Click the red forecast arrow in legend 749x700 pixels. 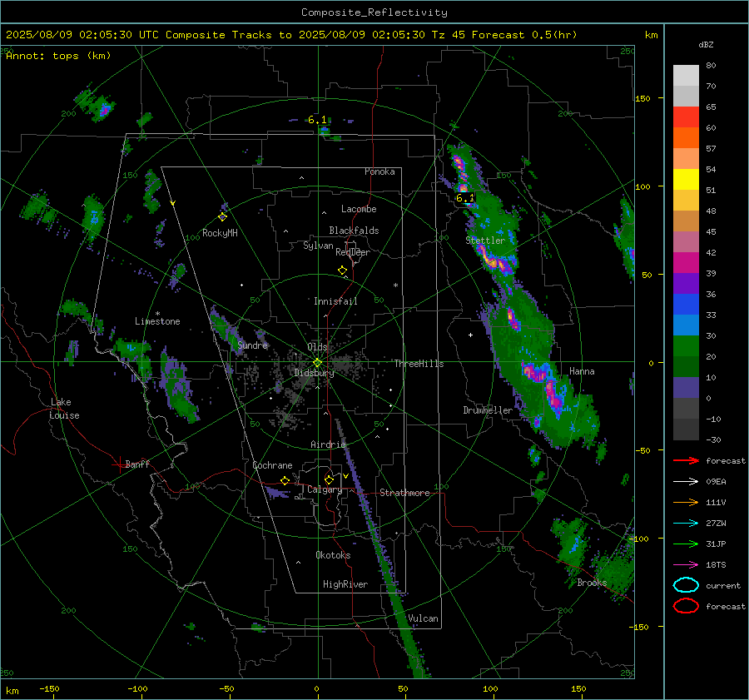pos(686,460)
